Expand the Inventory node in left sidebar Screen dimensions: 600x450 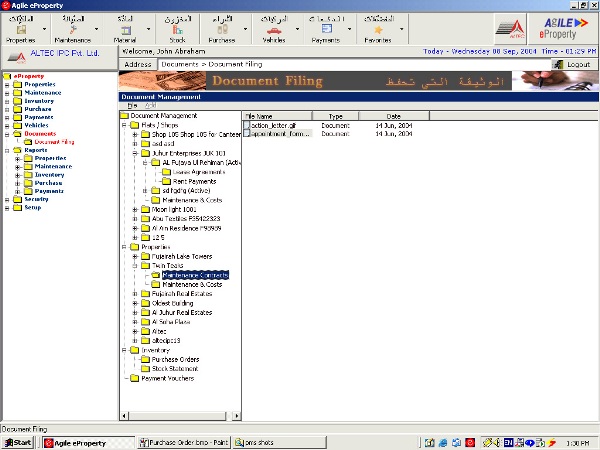[x=7, y=101]
